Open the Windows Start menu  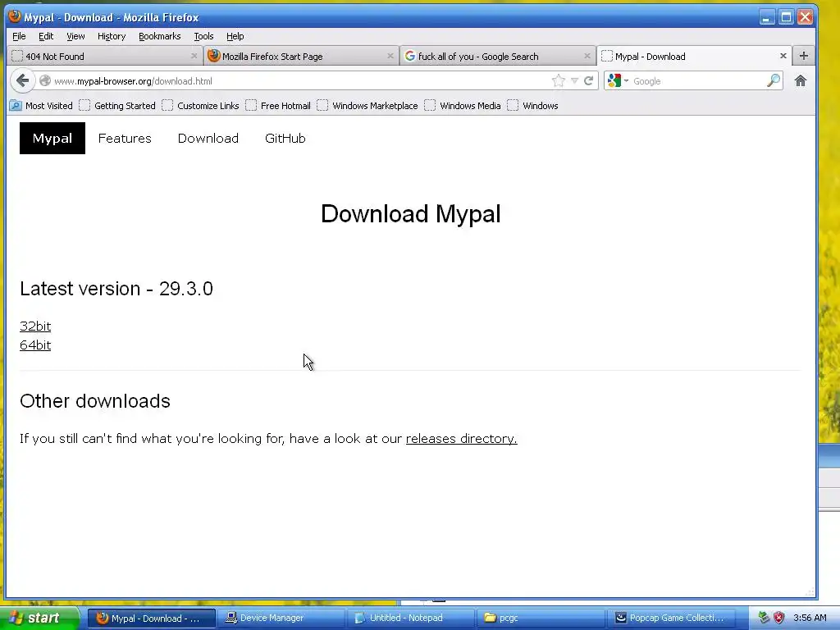(x=39, y=618)
